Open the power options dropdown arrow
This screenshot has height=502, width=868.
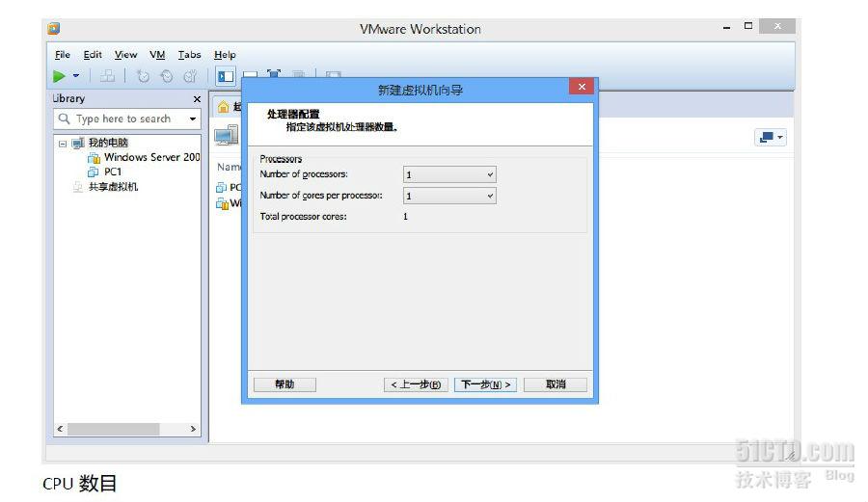pos(76,76)
